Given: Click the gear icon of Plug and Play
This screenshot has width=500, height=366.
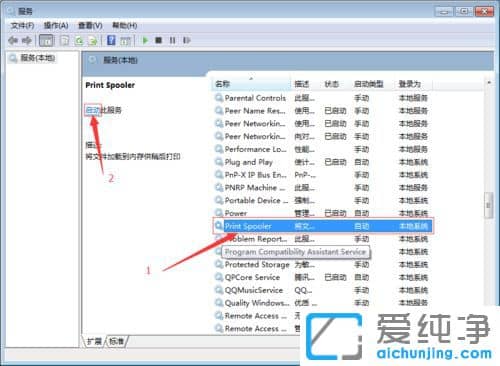Looking at the screenshot, I should click(x=219, y=162).
